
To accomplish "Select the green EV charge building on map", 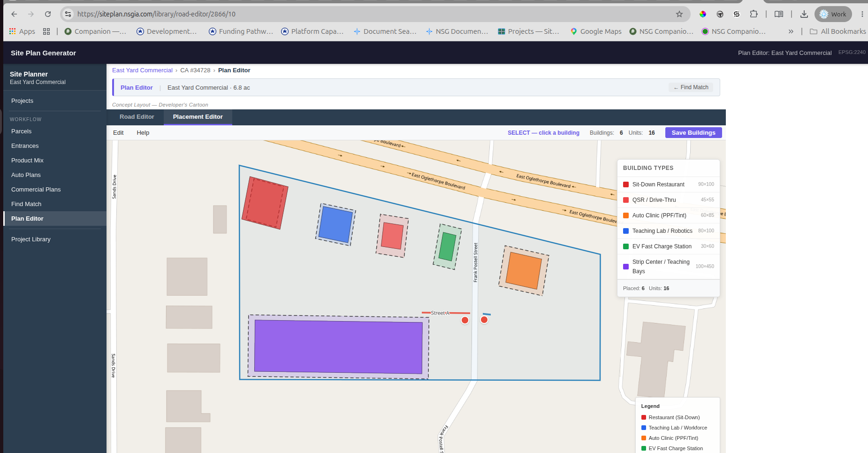I will coord(447,247).
